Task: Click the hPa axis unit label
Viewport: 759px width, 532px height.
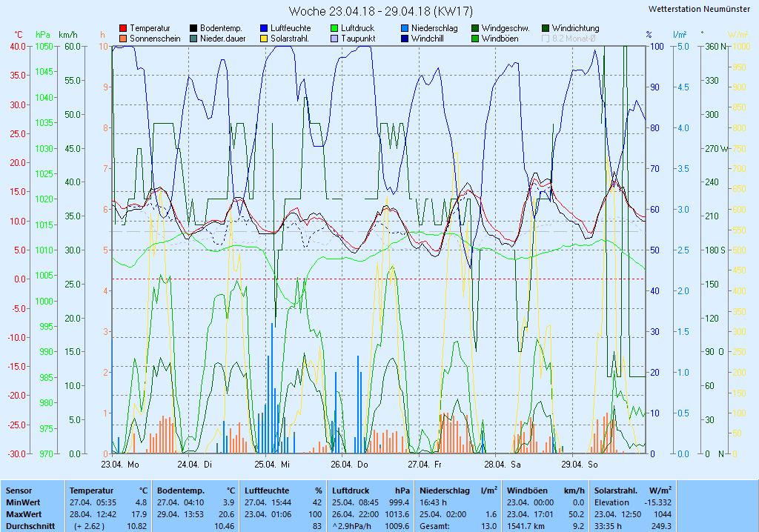Action: [42, 35]
